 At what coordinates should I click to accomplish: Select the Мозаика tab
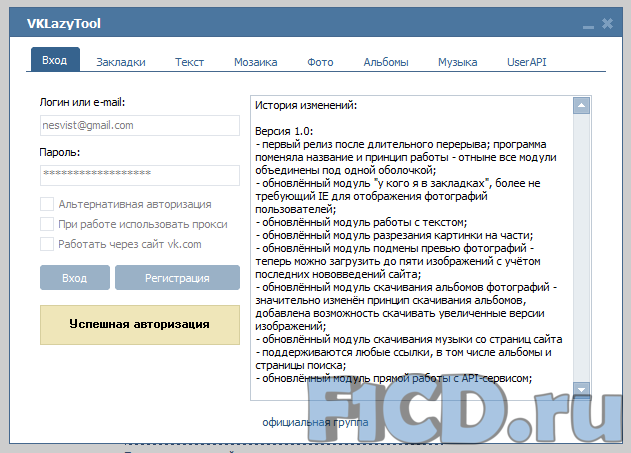tap(256, 62)
